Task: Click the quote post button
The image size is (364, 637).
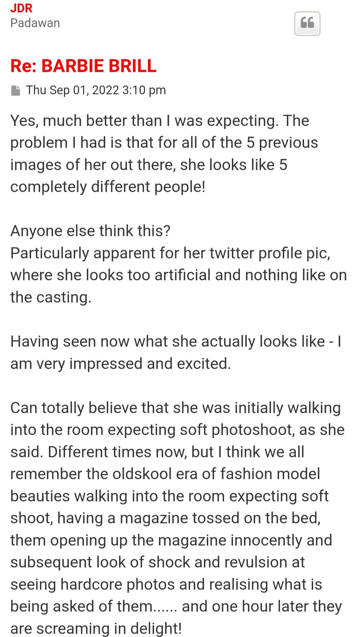Action: pyautogui.click(x=307, y=24)
